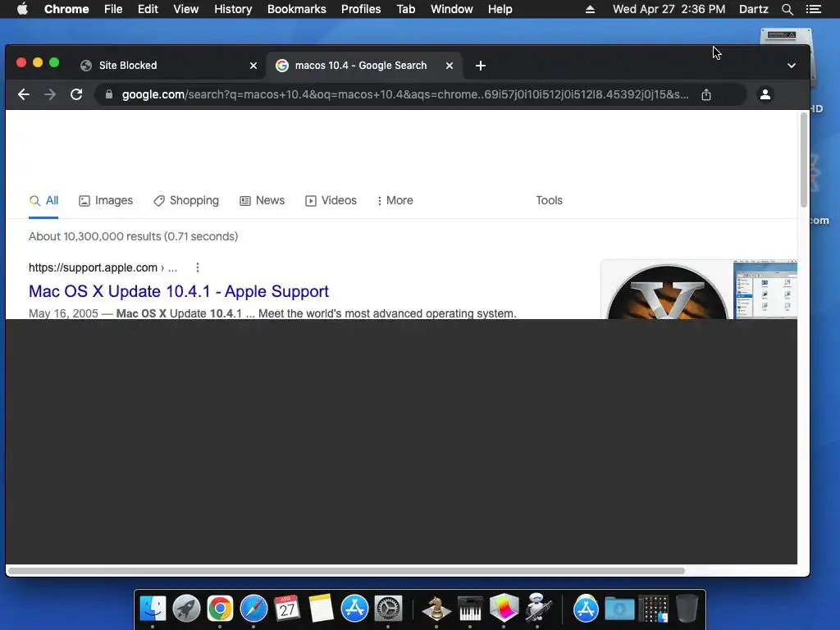Viewport: 840px width, 630px height.
Task: Open the piano keyboard app in Dock
Action: (x=470, y=608)
